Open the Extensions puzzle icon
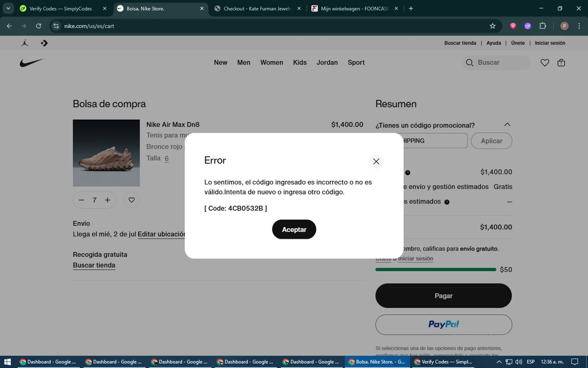 click(543, 26)
